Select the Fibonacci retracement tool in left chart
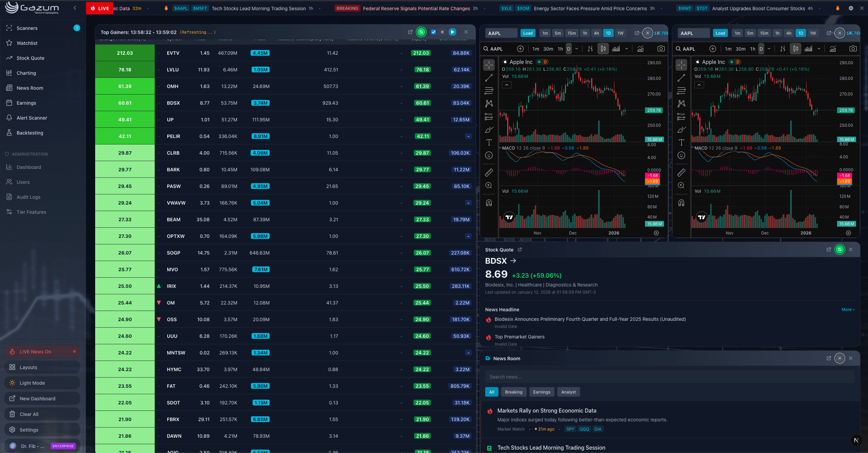This screenshot has width=868, height=453. tap(489, 91)
